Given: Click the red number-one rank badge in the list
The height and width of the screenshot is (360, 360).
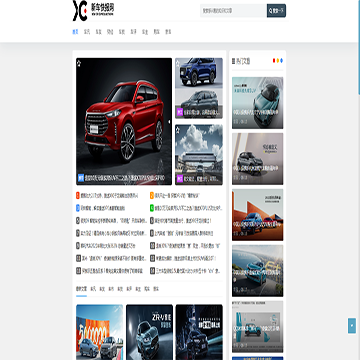Looking at the screenshot, I should (78, 195).
